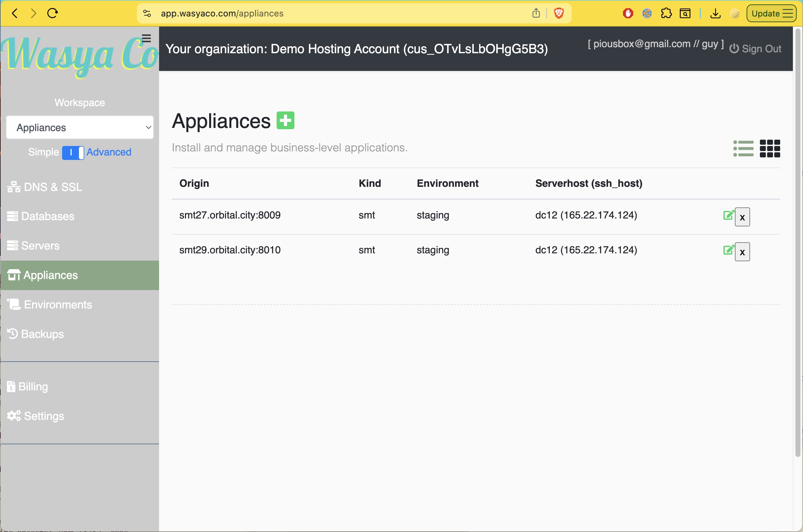Switch appliances to list view
The width and height of the screenshot is (803, 532).
743,149
